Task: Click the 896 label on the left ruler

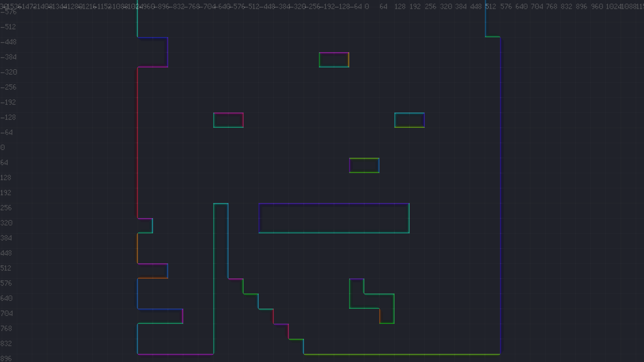Action: (6, 358)
